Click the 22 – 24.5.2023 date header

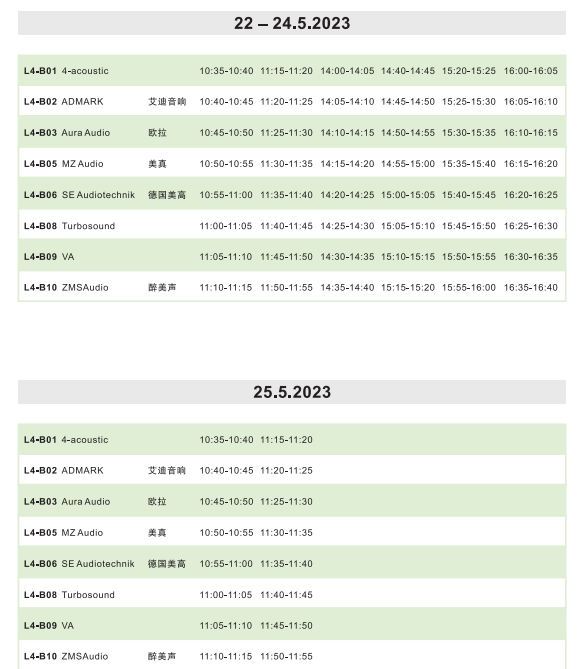click(292, 23)
